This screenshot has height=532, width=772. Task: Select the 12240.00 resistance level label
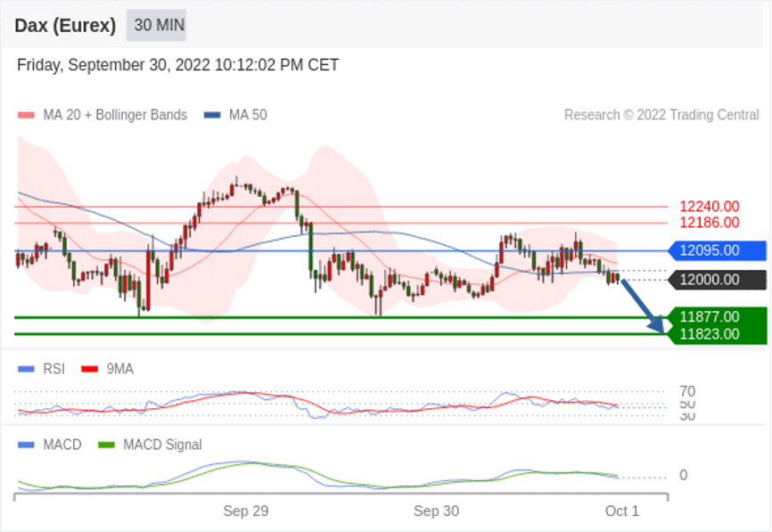click(709, 207)
